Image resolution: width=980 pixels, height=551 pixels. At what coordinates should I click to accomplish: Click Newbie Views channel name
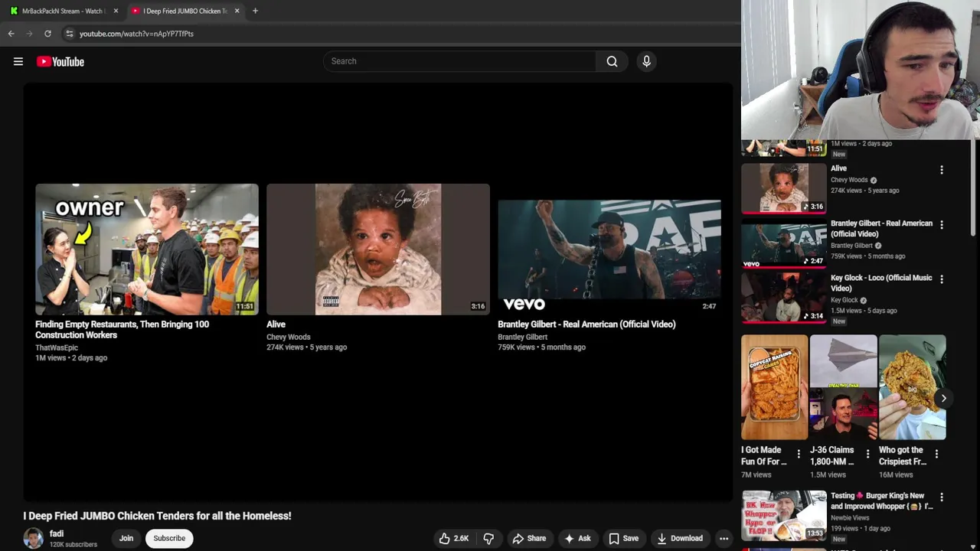click(850, 518)
